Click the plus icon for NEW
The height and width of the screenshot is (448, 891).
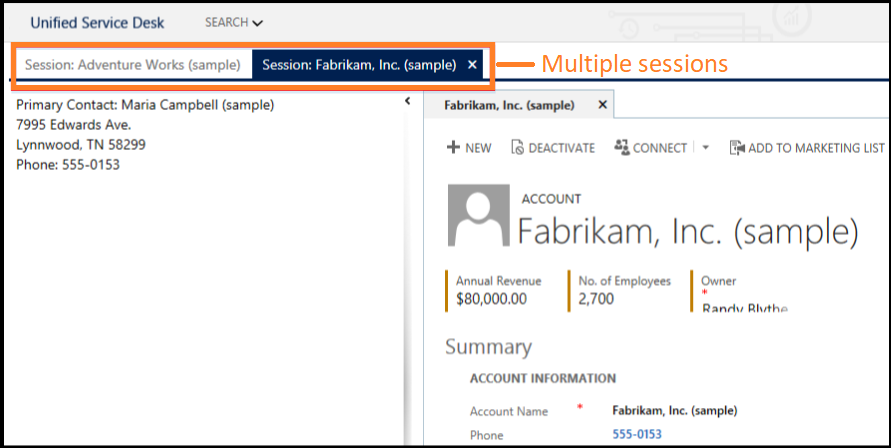[453, 148]
